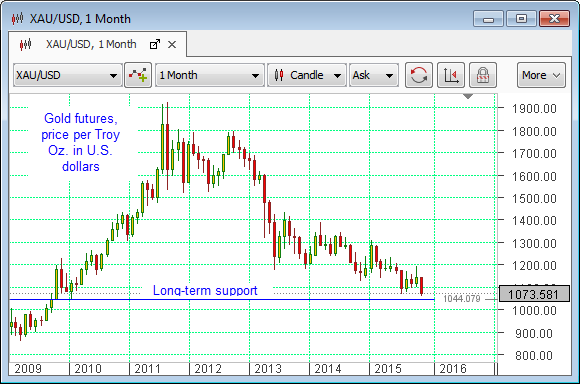This screenshot has width=580, height=384.
Task: Maximize the XAU/USD chart window
Action: (521, 19)
